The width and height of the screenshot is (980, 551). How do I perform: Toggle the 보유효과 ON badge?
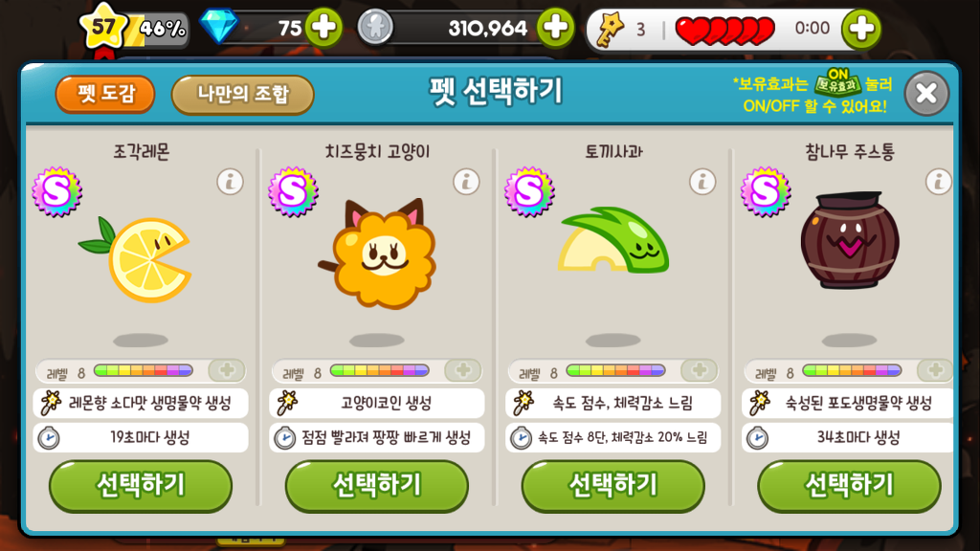pyautogui.click(x=837, y=83)
